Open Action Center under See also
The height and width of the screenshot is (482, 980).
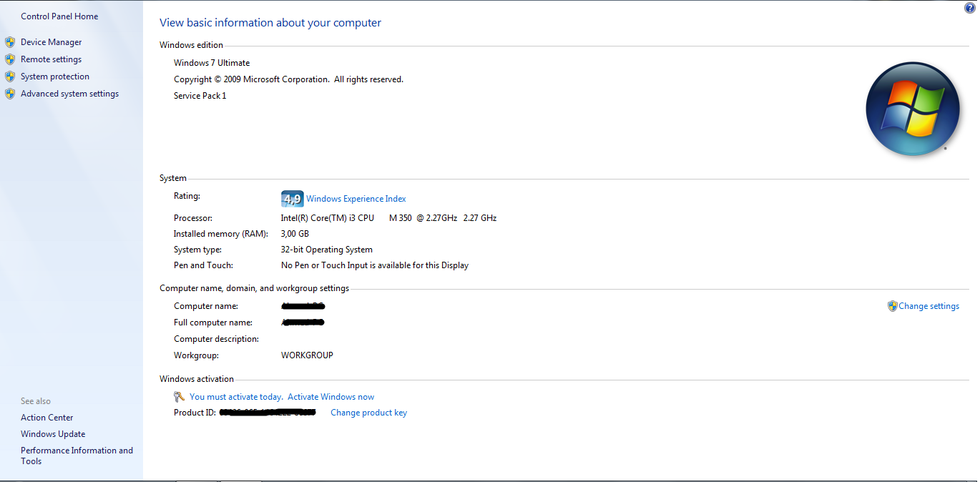click(x=47, y=418)
